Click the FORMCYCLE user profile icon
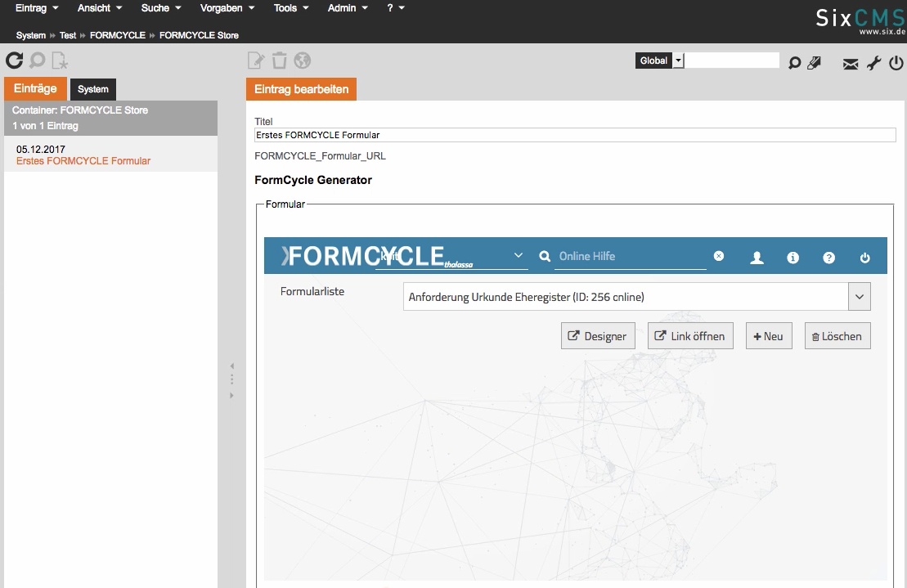Image resolution: width=907 pixels, height=588 pixels. [x=757, y=258]
